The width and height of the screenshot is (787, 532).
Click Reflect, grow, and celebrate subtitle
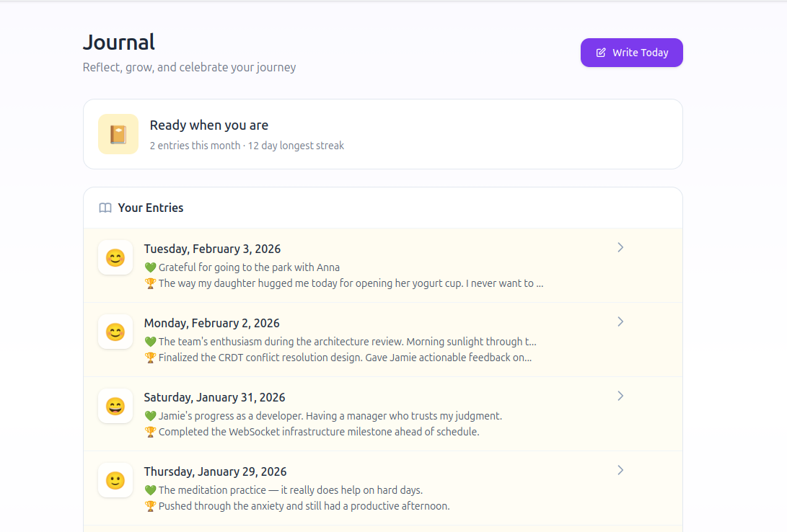189,67
